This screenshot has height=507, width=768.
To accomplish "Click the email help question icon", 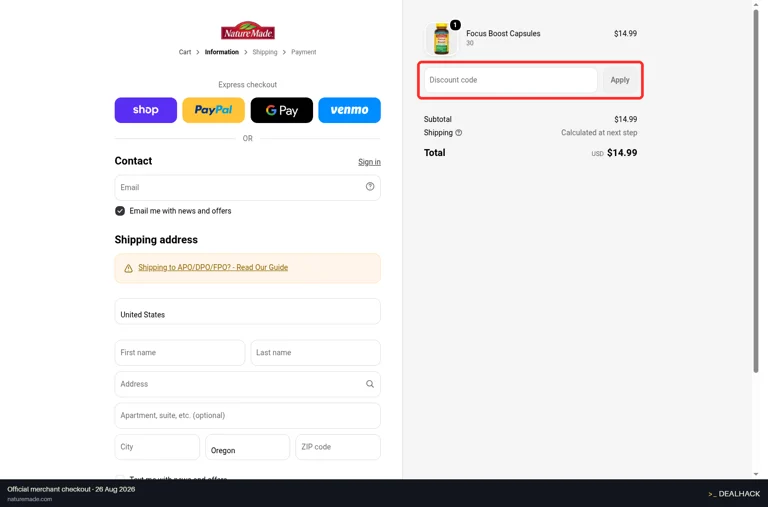I will (x=370, y=187).
